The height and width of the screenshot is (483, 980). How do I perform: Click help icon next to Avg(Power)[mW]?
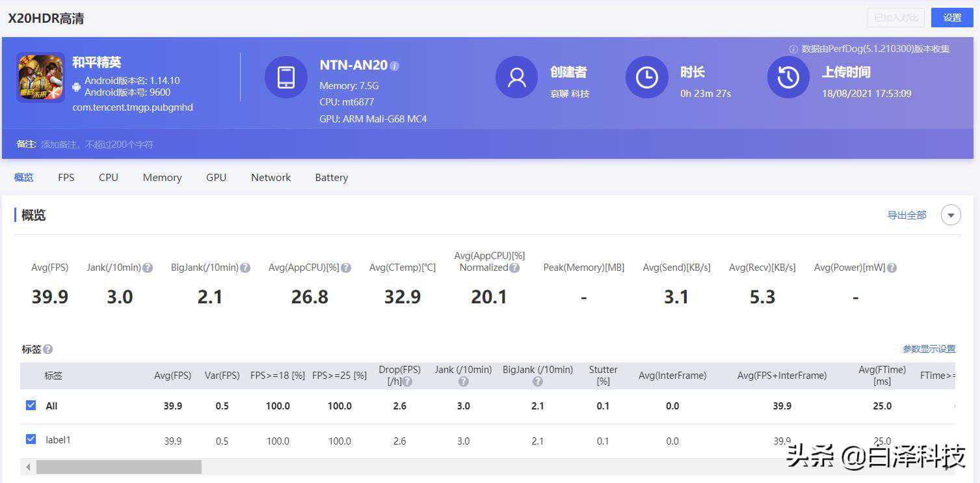892,268
